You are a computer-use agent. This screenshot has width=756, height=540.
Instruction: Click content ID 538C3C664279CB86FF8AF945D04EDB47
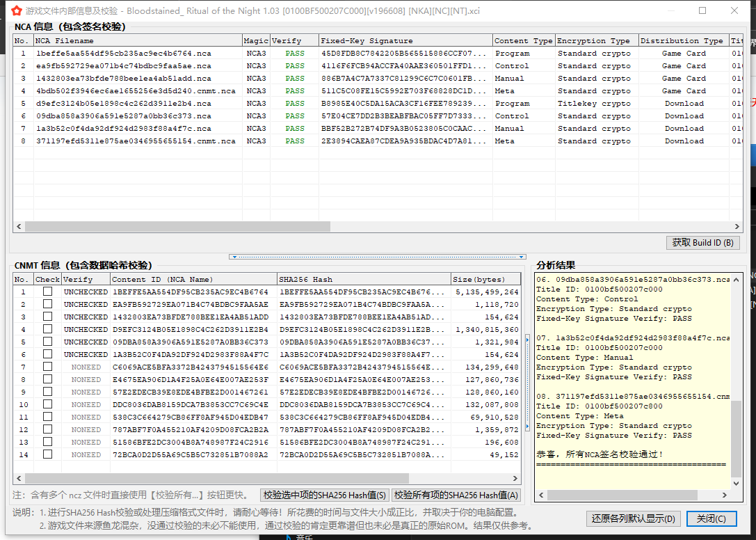pyautogui.click(x=191, y=417)
